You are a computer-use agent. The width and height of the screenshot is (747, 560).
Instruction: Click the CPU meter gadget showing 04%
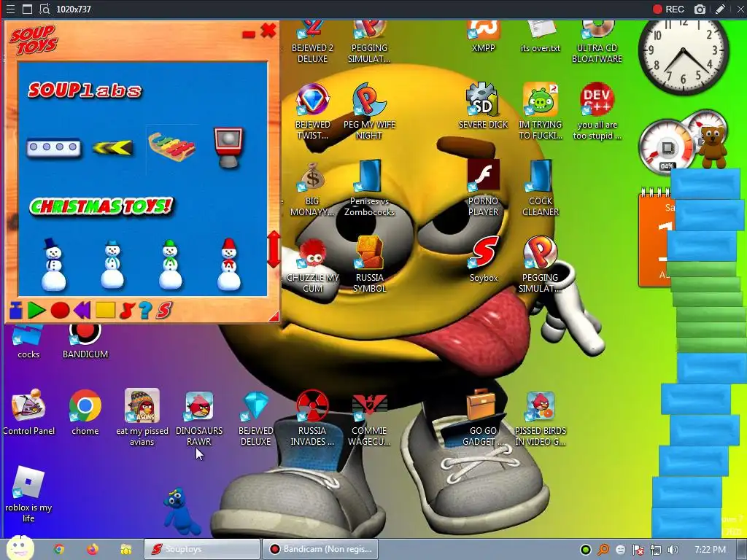(x=667, y=147)
